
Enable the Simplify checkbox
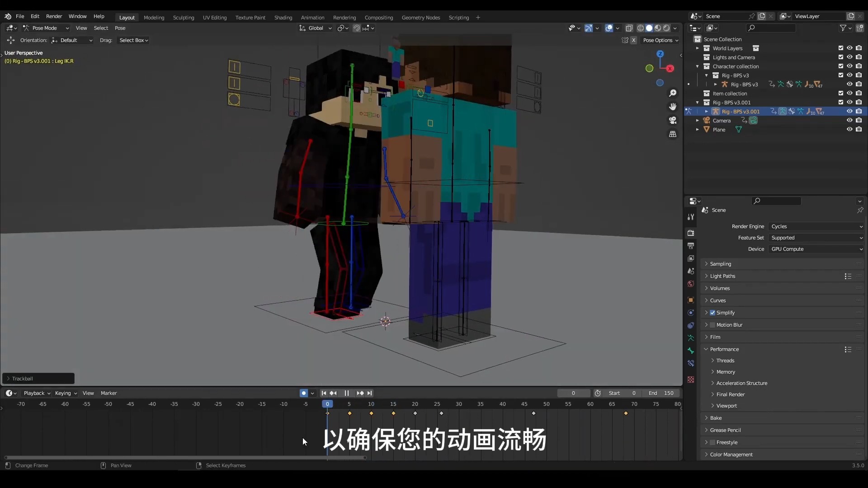click(712, 313)
